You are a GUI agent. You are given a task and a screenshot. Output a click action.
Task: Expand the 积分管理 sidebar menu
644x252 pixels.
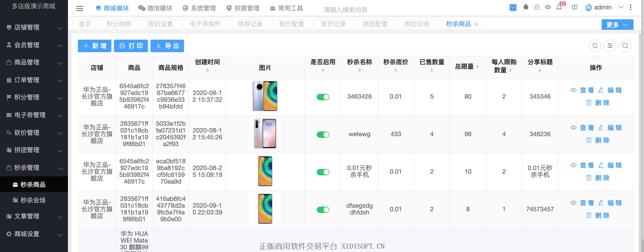(x=34, y=97)
